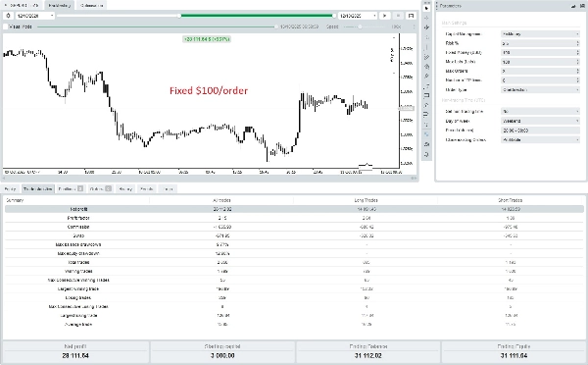Click the left handle of the green date range slider
This screenshot has width=588, height=365.
[x=179, y=16]
